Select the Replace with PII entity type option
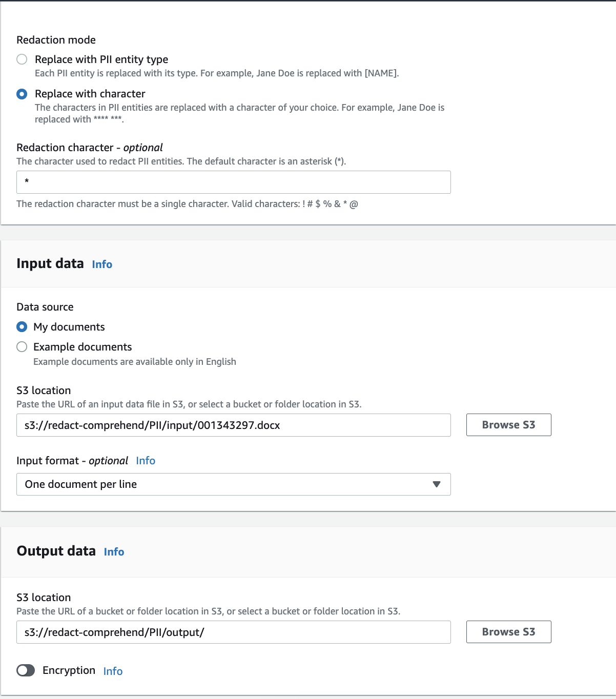Screen dimensions: 616x699 [x=22, y=59]
